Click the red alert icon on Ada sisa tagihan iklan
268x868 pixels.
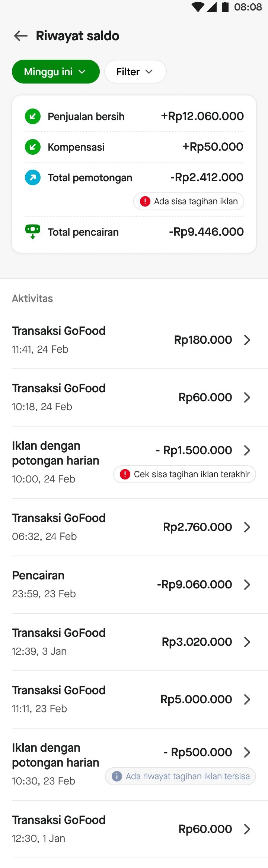[x=145, y=201]
